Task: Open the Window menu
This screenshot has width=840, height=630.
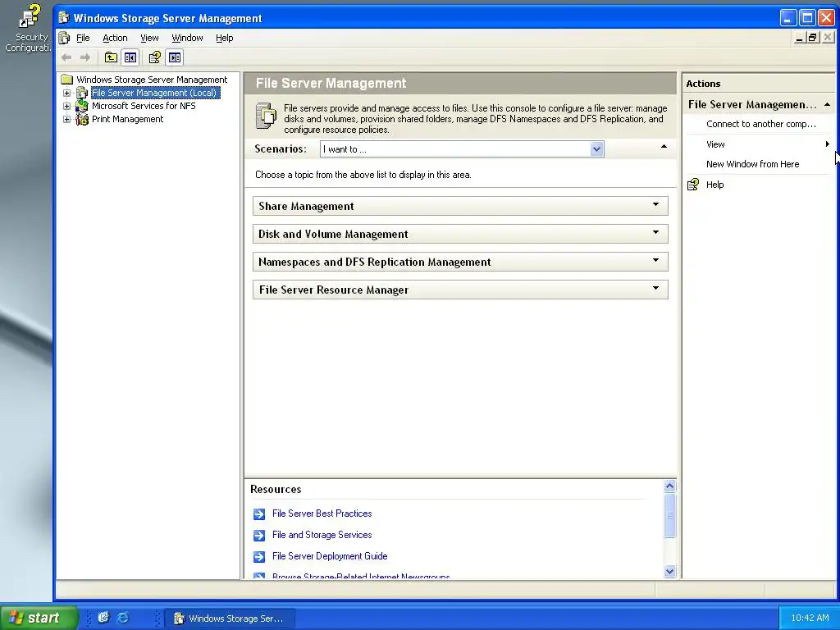Action: pos(187,38)
